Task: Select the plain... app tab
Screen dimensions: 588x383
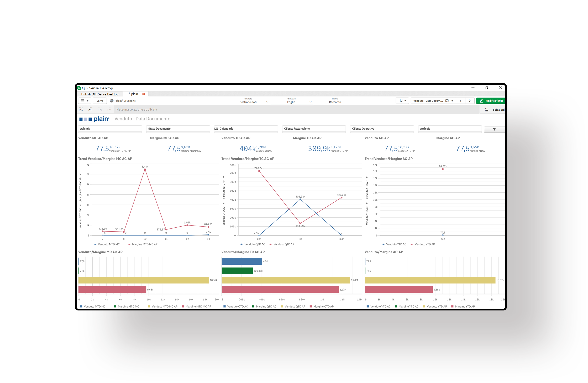Action: pos(136,94)
